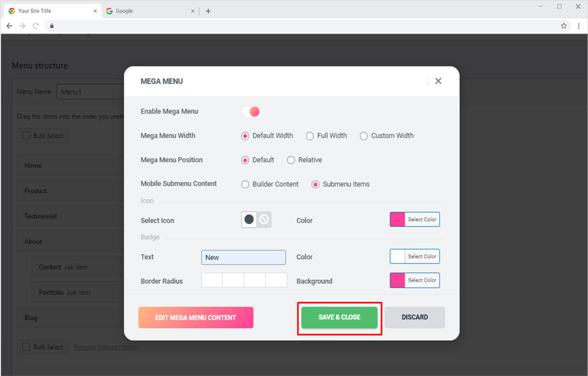Select Custom Width radio option
This screenshot has height=376, width=588.
363,136
